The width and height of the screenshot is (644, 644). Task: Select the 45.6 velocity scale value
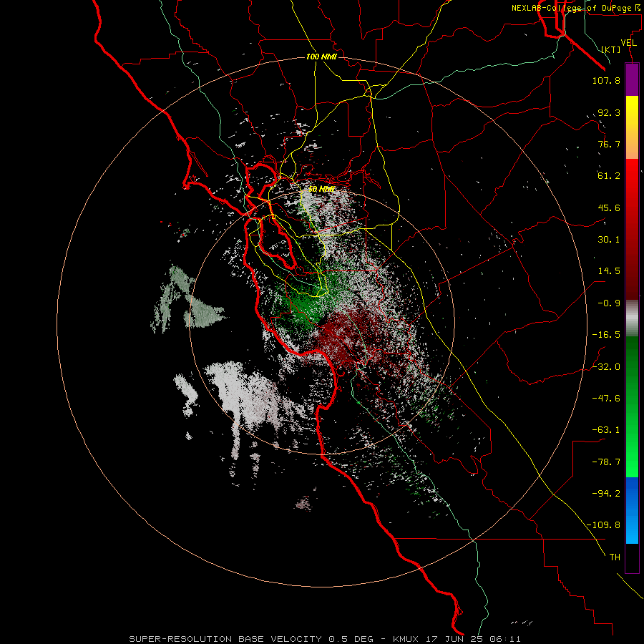[609, 208]
